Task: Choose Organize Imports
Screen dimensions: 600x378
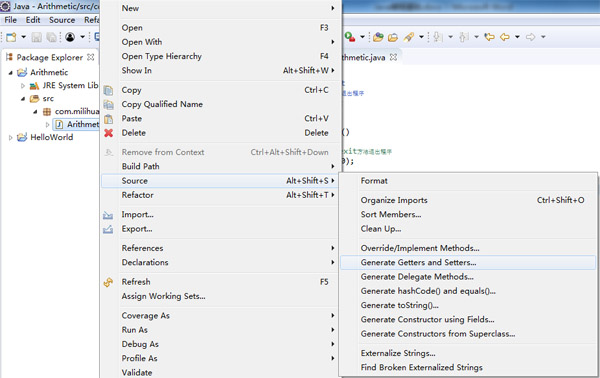Action: 468,200
